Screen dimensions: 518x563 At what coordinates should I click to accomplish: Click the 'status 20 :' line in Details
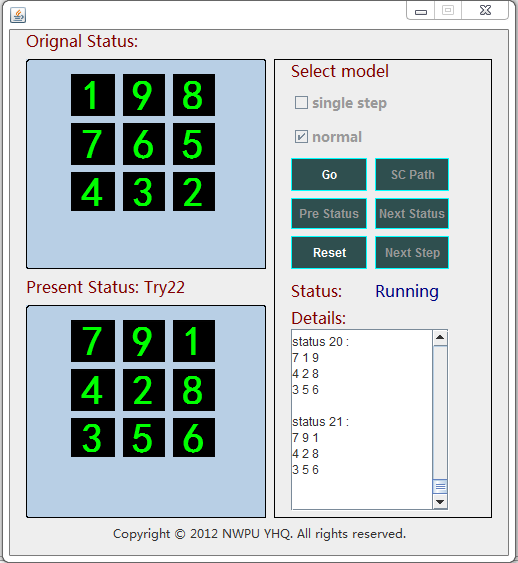click(321, 341)
